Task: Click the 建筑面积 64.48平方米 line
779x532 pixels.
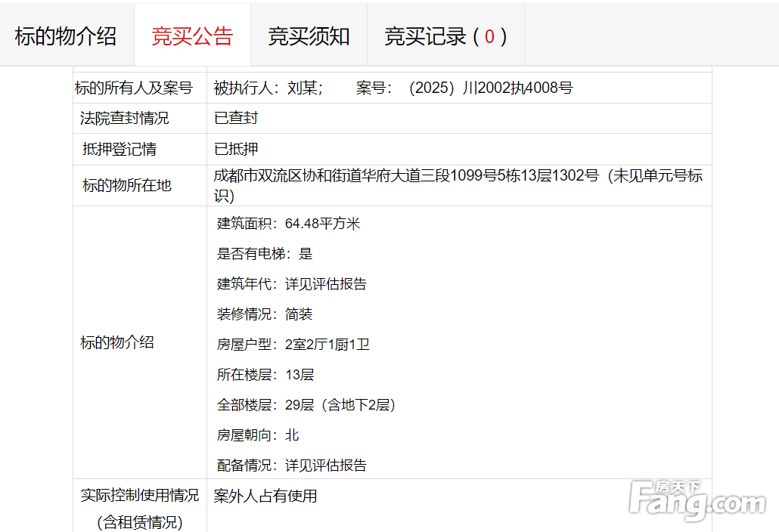Action: pyautogui.click(x=289, y=224)
